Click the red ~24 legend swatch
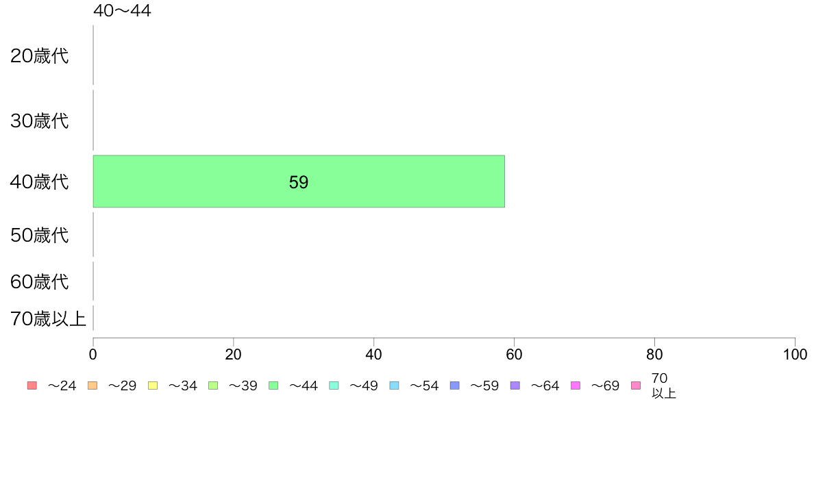814x504 pixels. 32,386
